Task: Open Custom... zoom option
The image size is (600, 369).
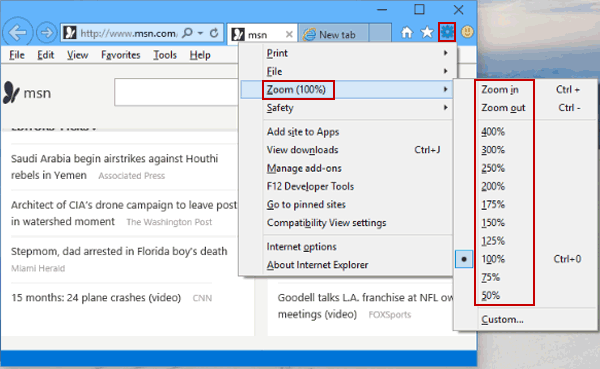Action: coord(525,319)
